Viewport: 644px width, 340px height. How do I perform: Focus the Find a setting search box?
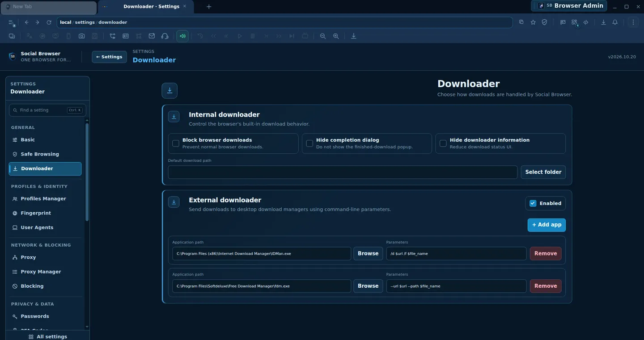click(x=47, y=110)
